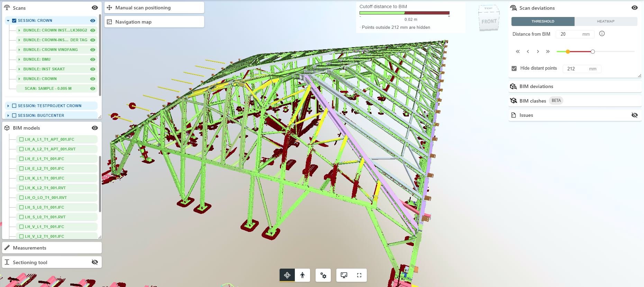644x287 pixels.
Task: Expand SESSION: TESTPROJEKT CROWN arrow
Action: pos(8,106)
